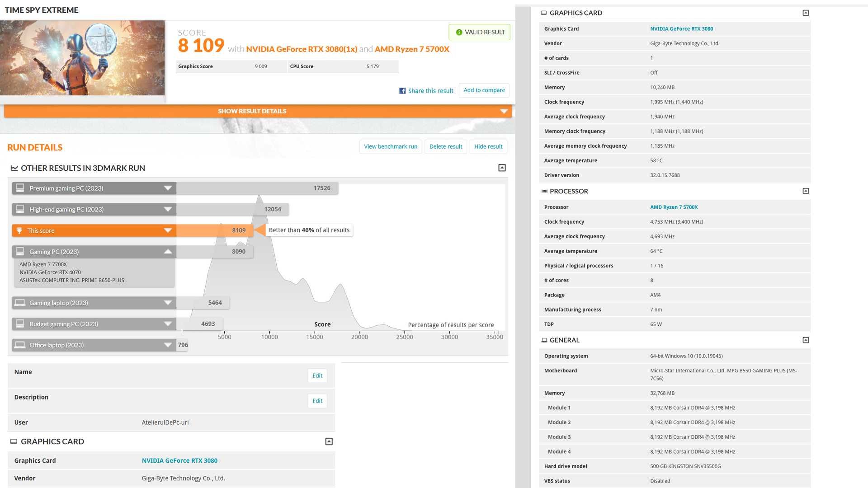Viewport: 868px width, 488px height.
Task: Click Add to compare button
Action: pos(484,90)
